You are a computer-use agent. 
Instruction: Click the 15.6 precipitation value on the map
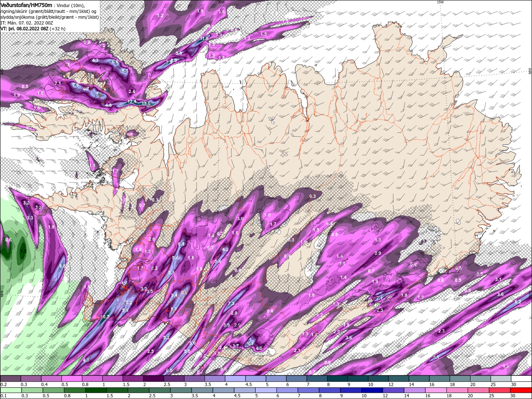pos(146,103)
